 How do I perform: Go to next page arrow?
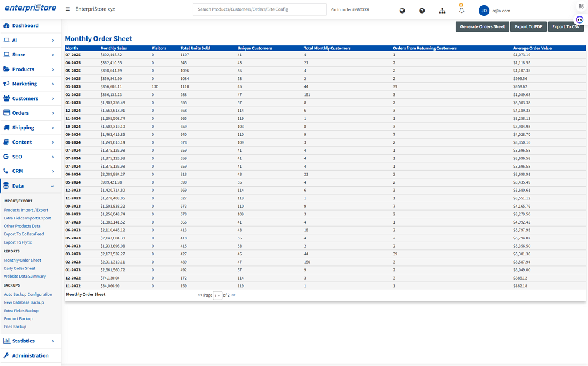pyautogui.click(x=233, y=295)
